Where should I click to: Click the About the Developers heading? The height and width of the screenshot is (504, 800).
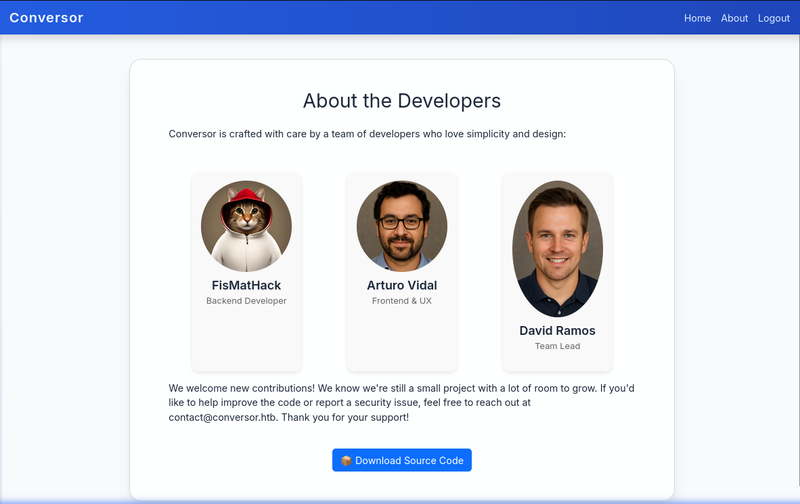point(402,101)
